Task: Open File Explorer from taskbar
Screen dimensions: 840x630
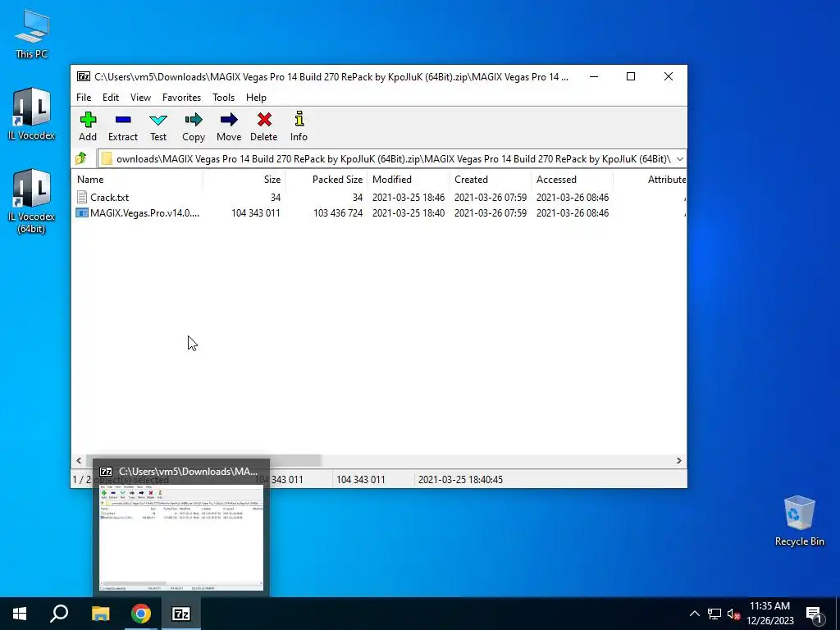Action: click(100, 614)
